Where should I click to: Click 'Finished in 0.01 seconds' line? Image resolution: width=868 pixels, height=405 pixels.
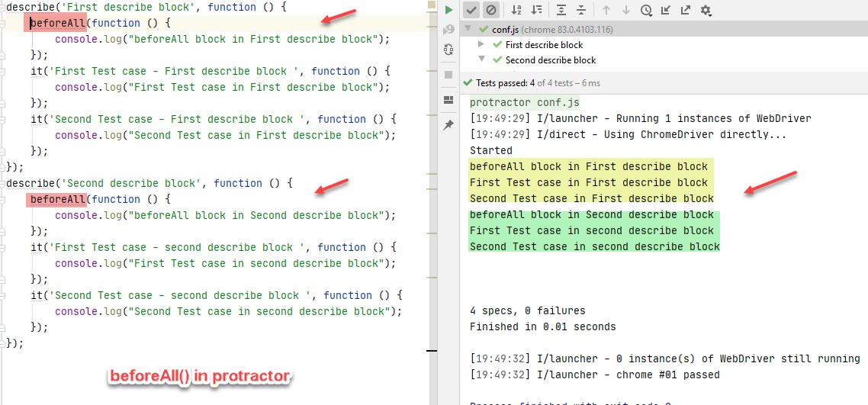point(542,327)
